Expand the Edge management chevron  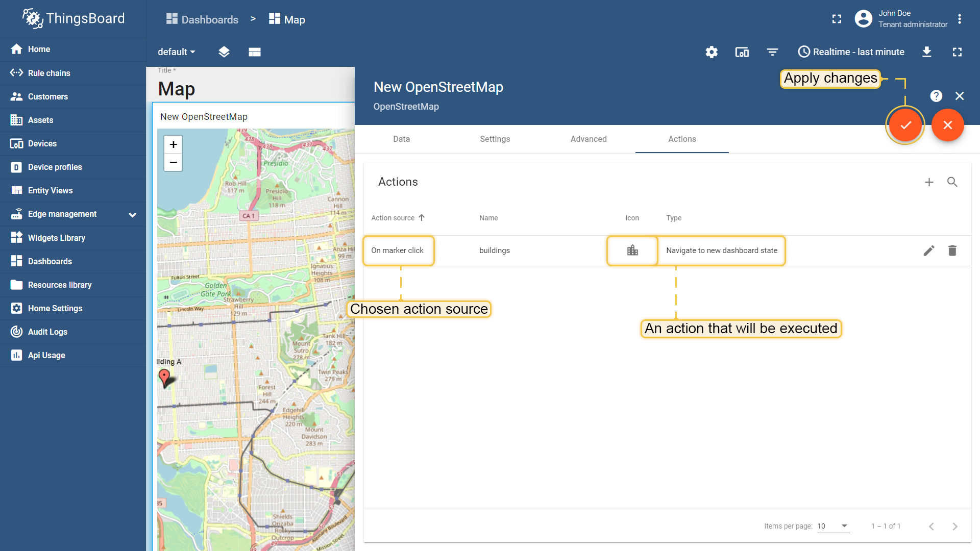(x=133, y=214)
